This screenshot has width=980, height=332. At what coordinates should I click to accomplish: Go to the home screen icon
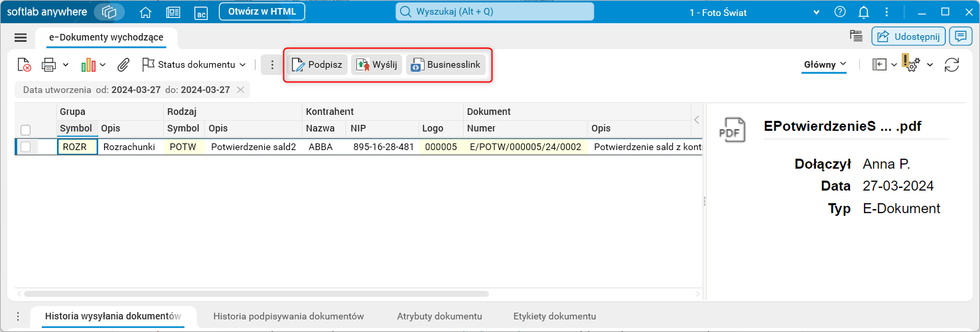pyautogui.click(x=146, y=12)
